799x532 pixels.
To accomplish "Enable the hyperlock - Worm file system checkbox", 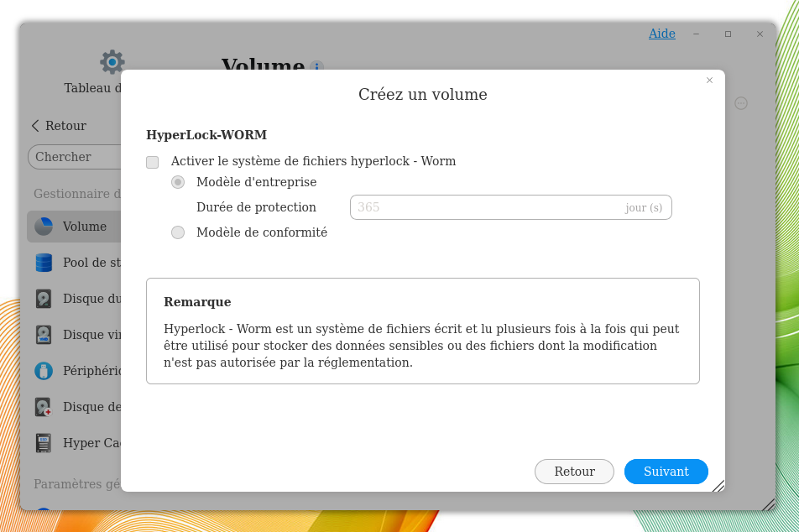I will [x=153, y=162].
